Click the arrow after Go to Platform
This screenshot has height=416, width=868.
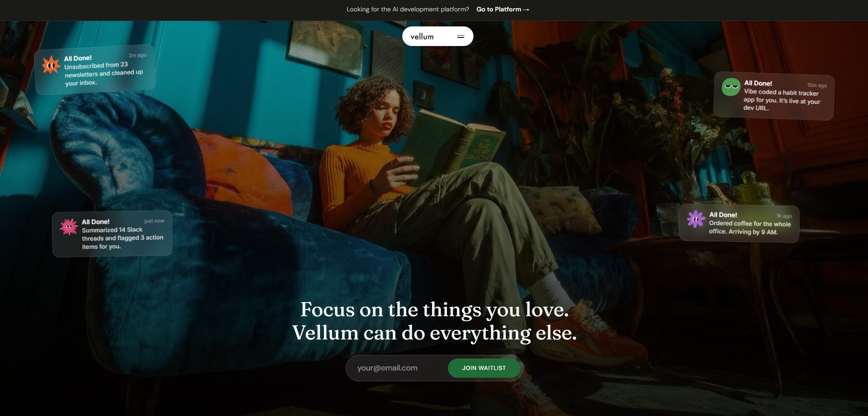coord(526,10)
